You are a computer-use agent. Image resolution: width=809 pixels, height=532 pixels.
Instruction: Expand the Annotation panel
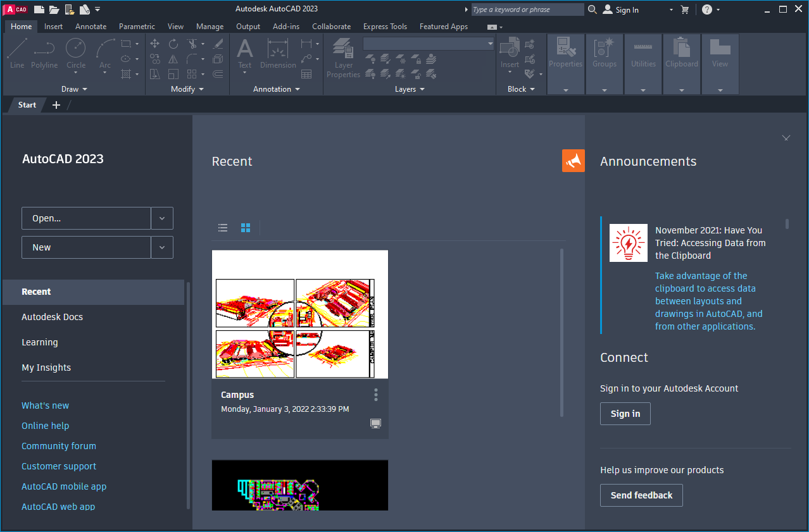pyautogui.click(x=277, y=89)
